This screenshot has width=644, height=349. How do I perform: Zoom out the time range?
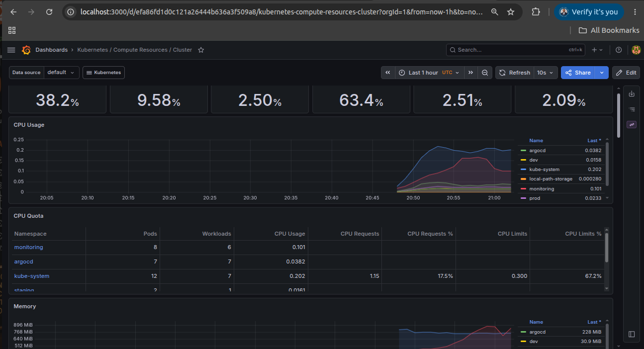click(x=485, y=73)
